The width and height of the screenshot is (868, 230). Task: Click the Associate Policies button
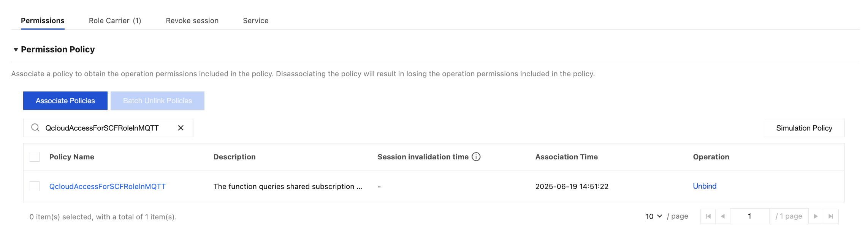point(65,101)
